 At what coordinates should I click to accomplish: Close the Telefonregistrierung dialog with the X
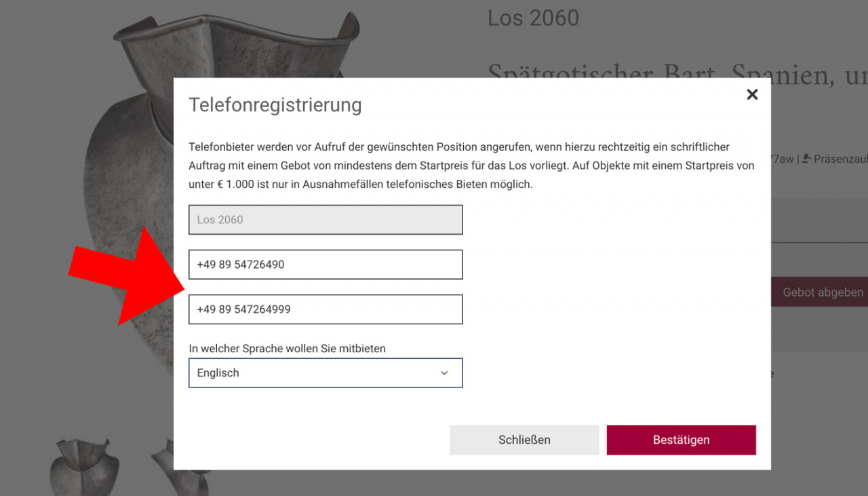point(752,95)
